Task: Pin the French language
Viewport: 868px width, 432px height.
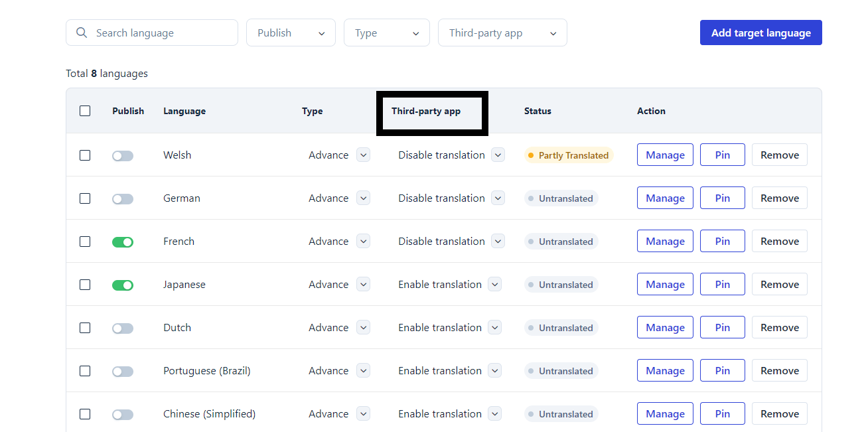Action: click(x=723, y=241)
